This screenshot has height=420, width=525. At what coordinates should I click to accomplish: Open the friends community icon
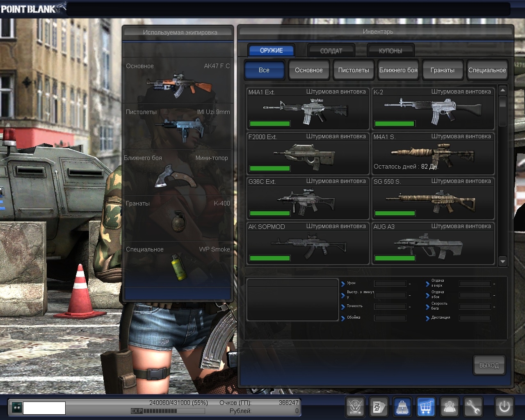click(450, 407)
